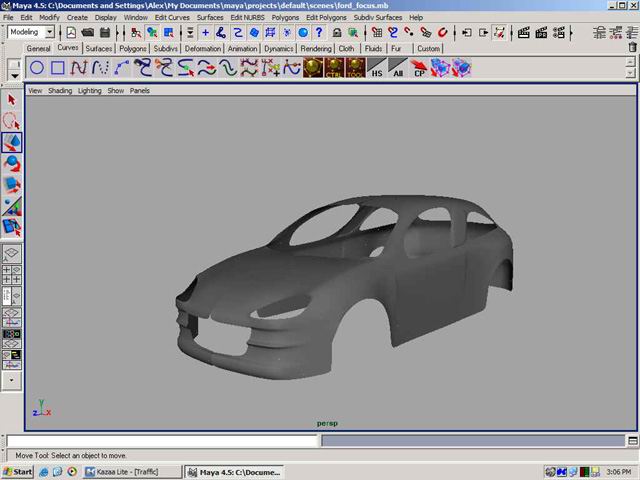The width and height of the screenshot is (640, 480).
Task: Choose the Rotate tool in the toolbox
Action: point(12,164)
